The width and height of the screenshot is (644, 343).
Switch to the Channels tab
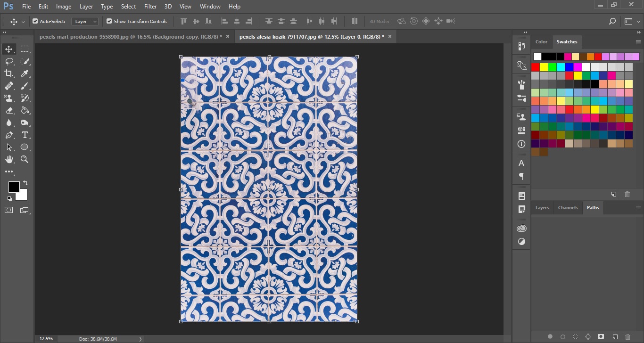click(568, 207)
